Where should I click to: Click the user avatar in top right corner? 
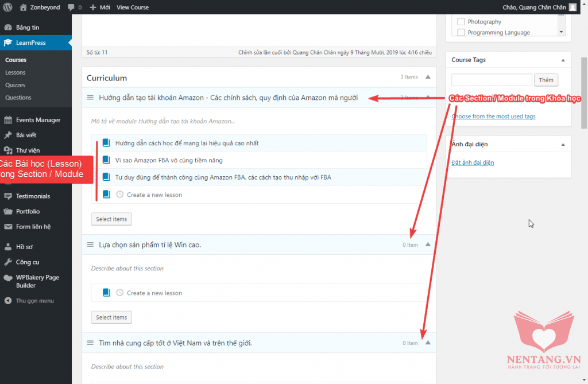(572, 7)
